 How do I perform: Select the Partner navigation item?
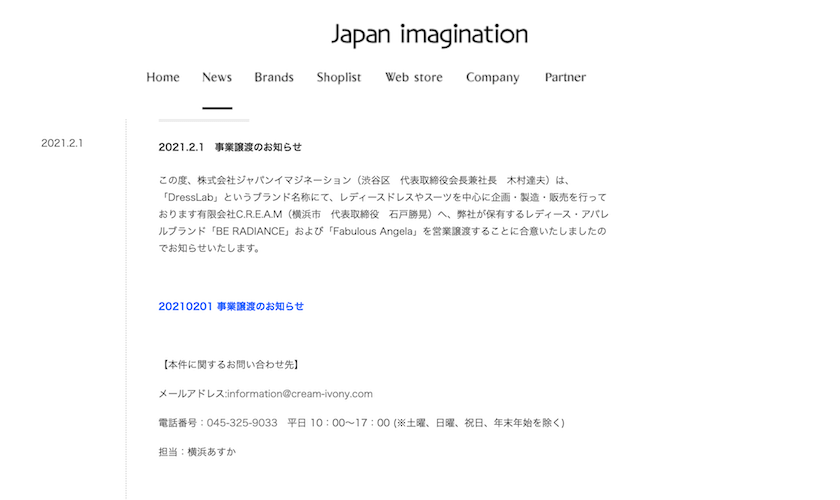565,77
